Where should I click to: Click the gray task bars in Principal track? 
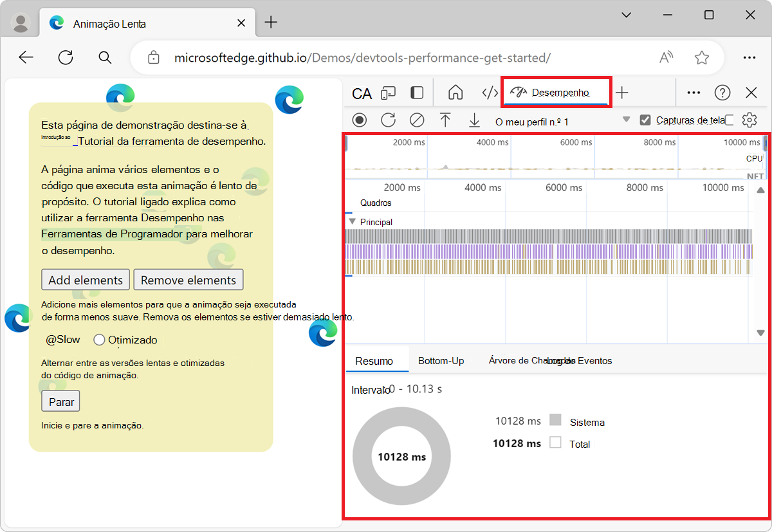coord(550,235)
